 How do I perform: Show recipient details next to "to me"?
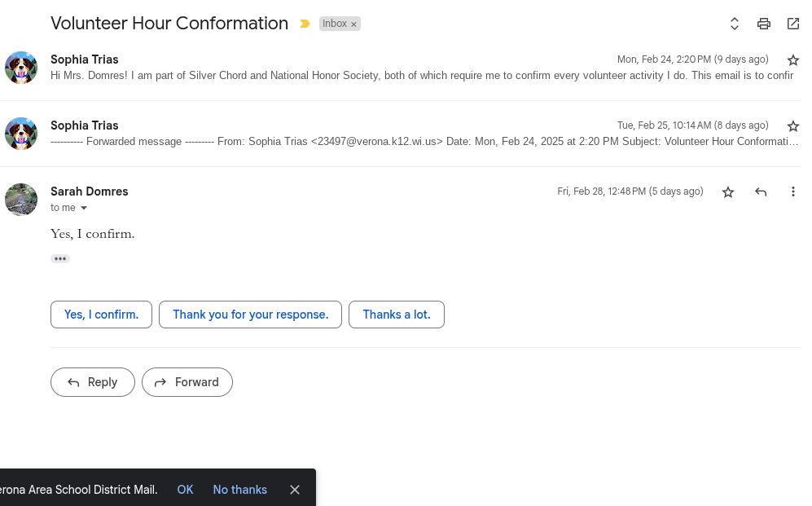pyautogui.click(x=83, y=209)
